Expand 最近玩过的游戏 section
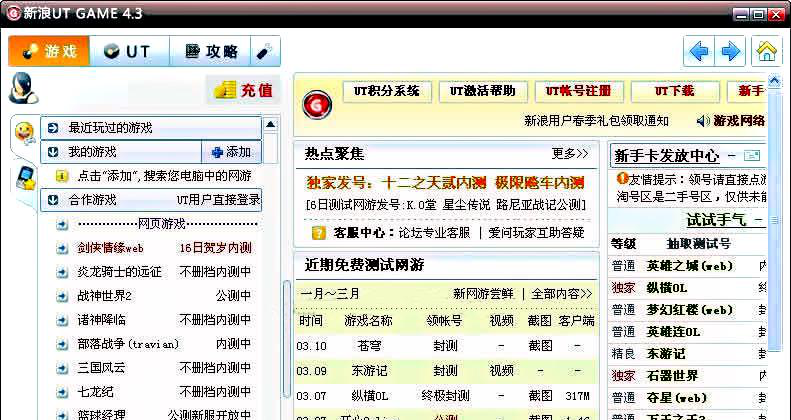 pyautogui.click(x=151, y=128)
